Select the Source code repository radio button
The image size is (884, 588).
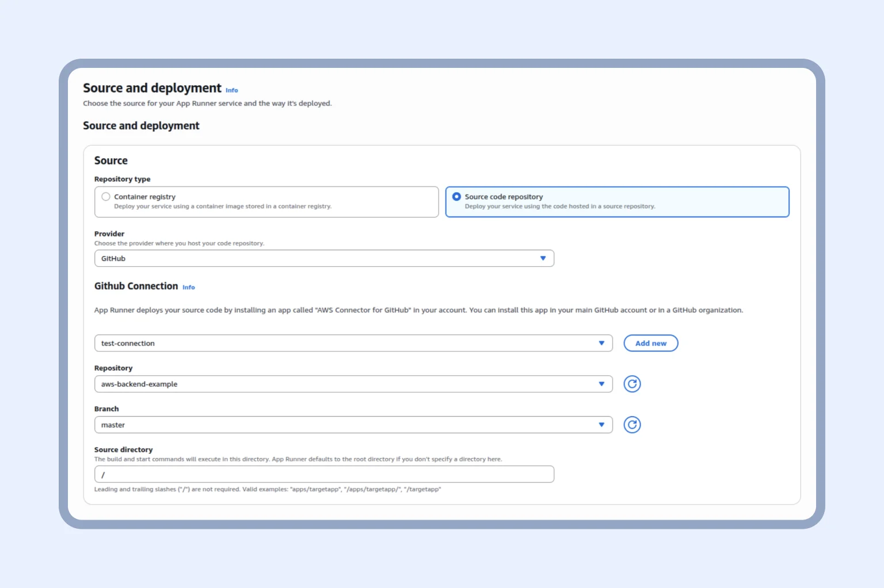(456, 196)
